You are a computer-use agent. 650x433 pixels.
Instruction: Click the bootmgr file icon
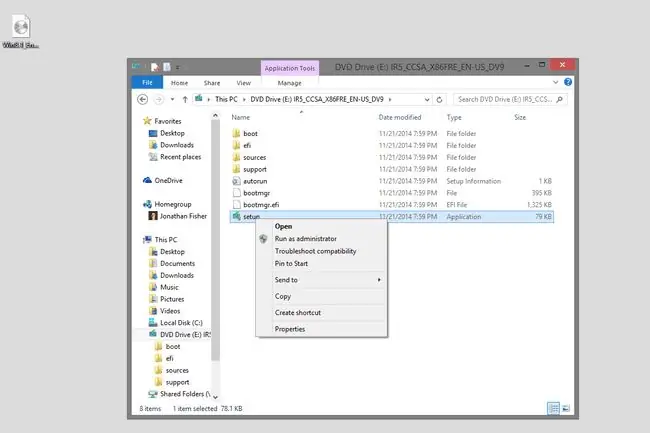coord(236,193)
